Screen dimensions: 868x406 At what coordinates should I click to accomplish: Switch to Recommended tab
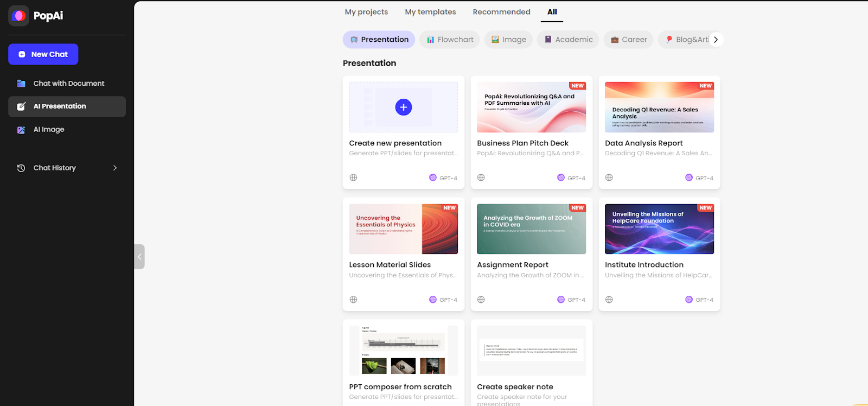(501, 12)
